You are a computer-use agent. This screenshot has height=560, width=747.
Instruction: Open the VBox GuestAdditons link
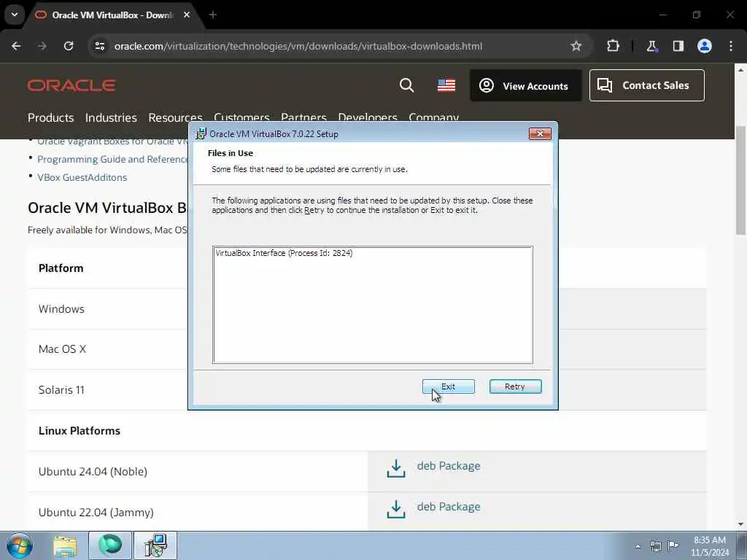click(x=82, y=177)
